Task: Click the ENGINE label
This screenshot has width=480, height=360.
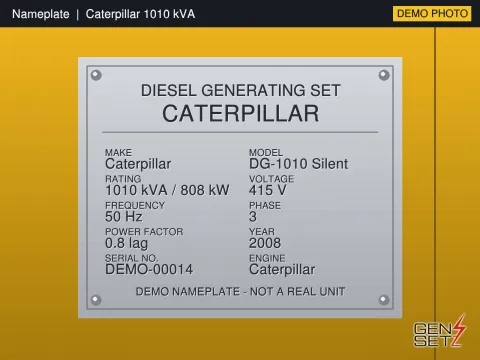Action: click(x=267, y=258)
